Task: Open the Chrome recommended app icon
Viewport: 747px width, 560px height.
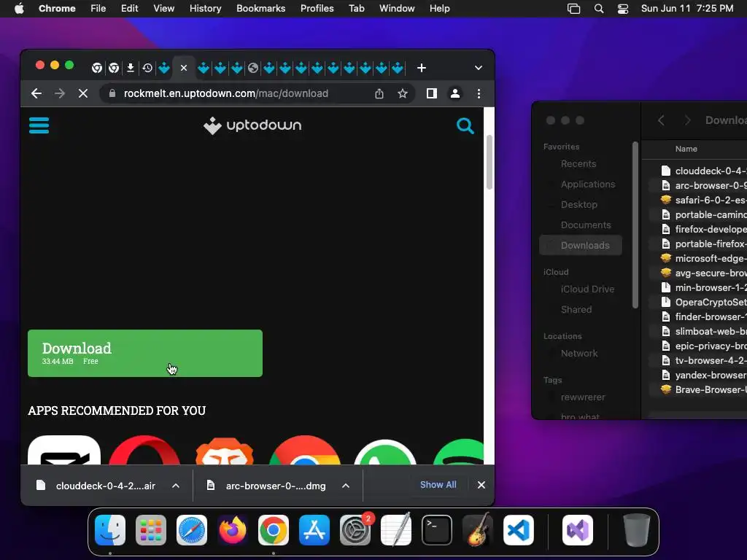Action: [x=305, y=450]
